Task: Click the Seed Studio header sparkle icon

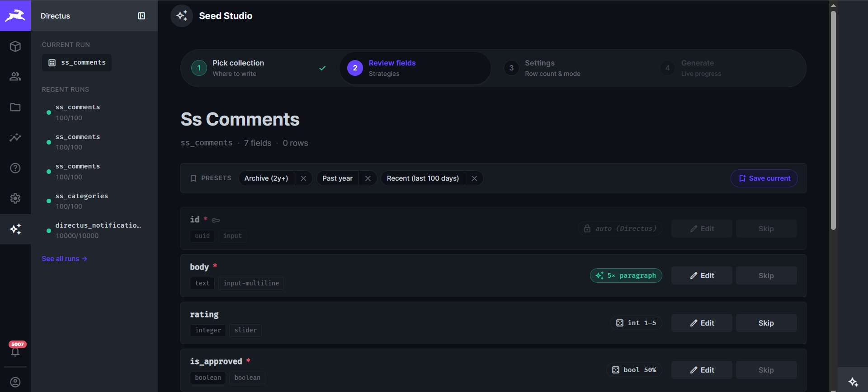Action: click(182, 16)
